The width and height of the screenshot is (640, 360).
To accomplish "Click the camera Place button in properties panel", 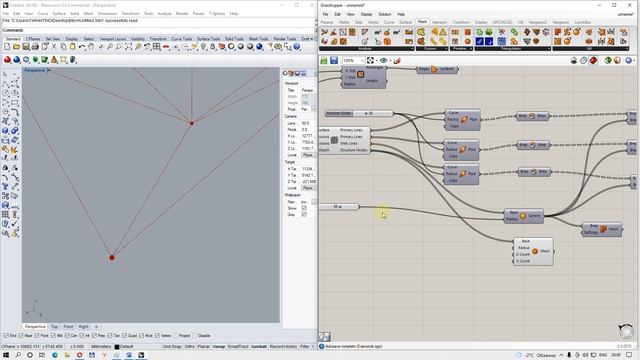I will coord(308,155).
